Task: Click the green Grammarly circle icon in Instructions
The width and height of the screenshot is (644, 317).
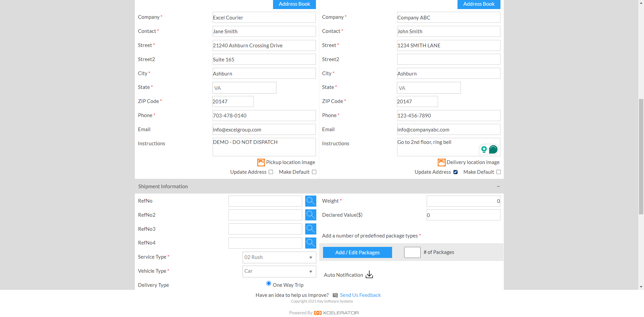Action: 493,149
